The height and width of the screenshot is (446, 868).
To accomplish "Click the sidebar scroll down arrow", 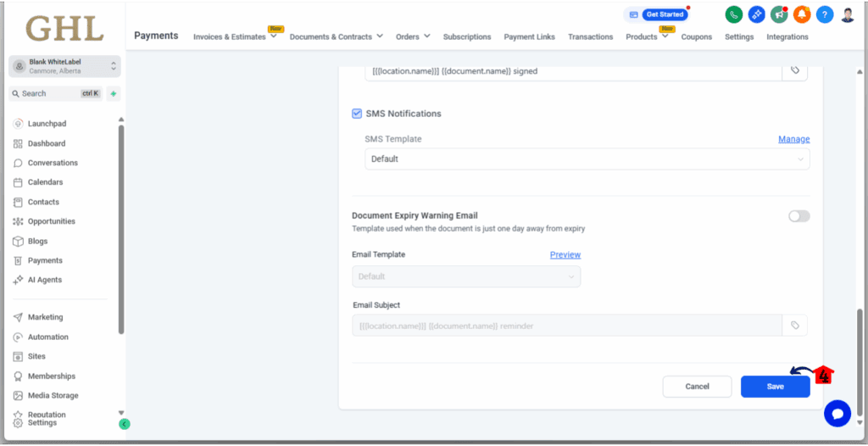I will 121,413.
